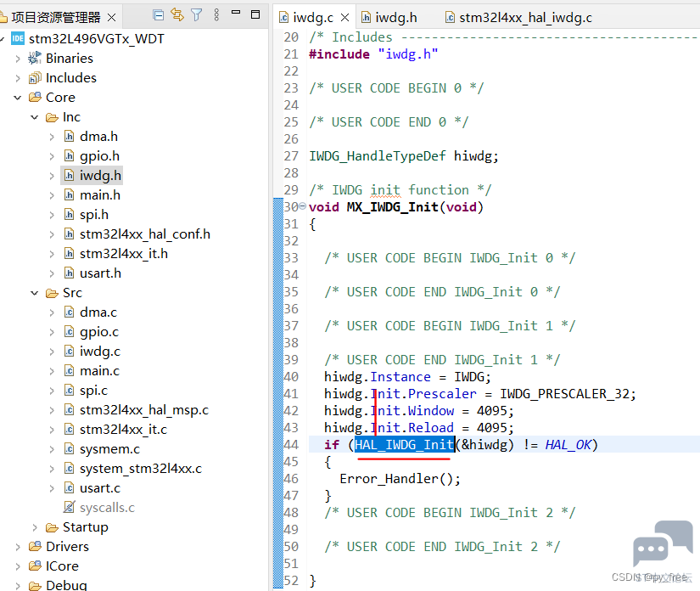Screen dimensions: 700x591
Task: Click the main.h header file icon
Action: click(69, 194)
